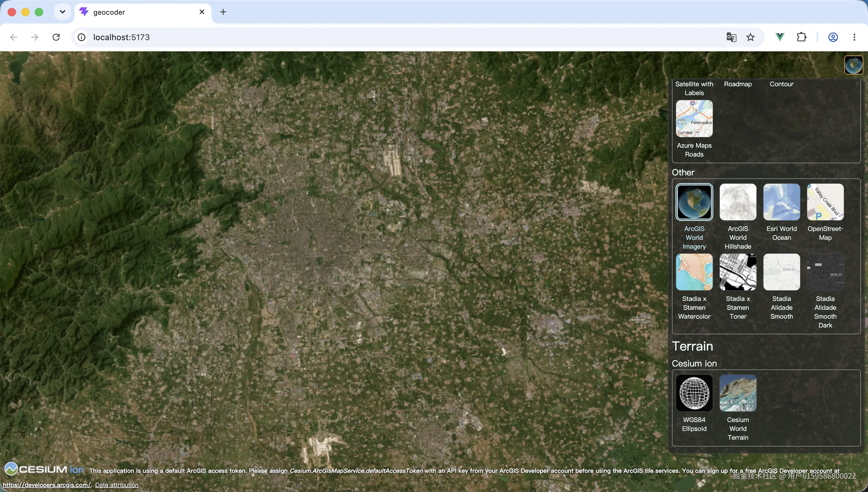
Task: Open a new browser tab
Action: pos(223,12)
